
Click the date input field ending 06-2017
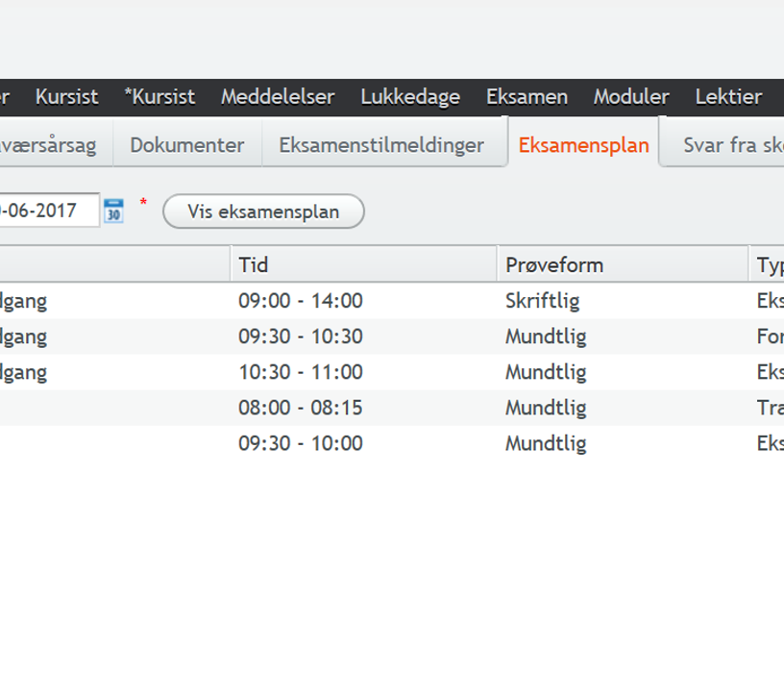tap(49, 211)
